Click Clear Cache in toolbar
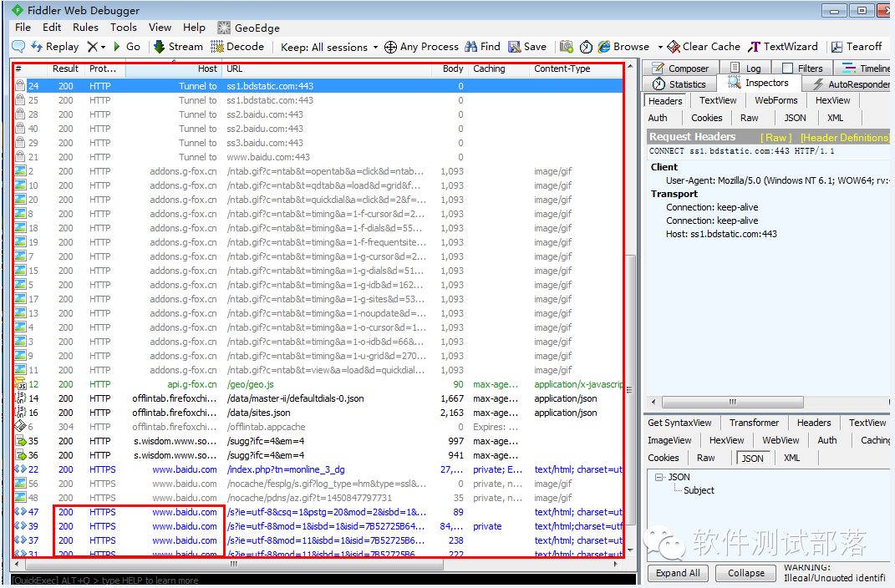 tap(704, 47)
